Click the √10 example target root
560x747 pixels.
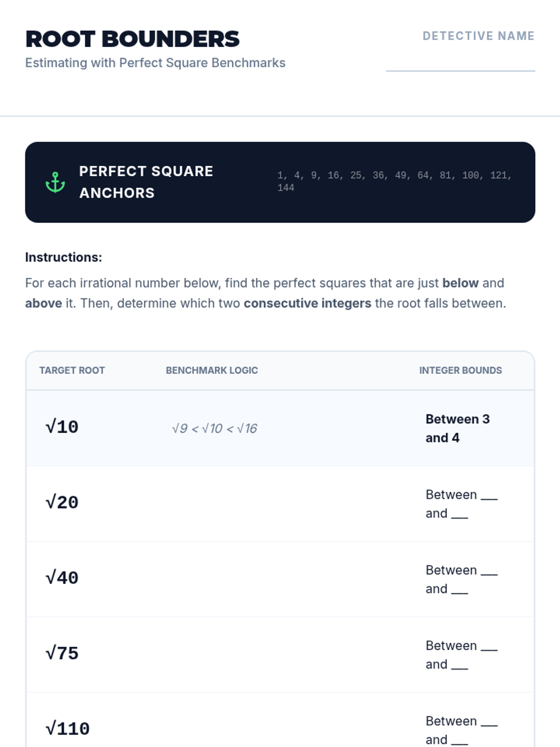tap(62, 427)
